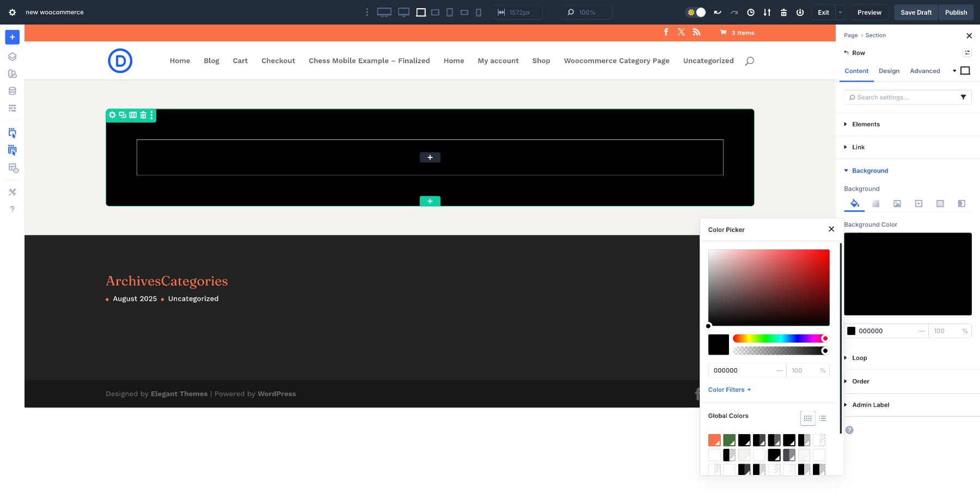Pick the orange global color swatch
The image size is (980, 500).
(x=714, y=440)
